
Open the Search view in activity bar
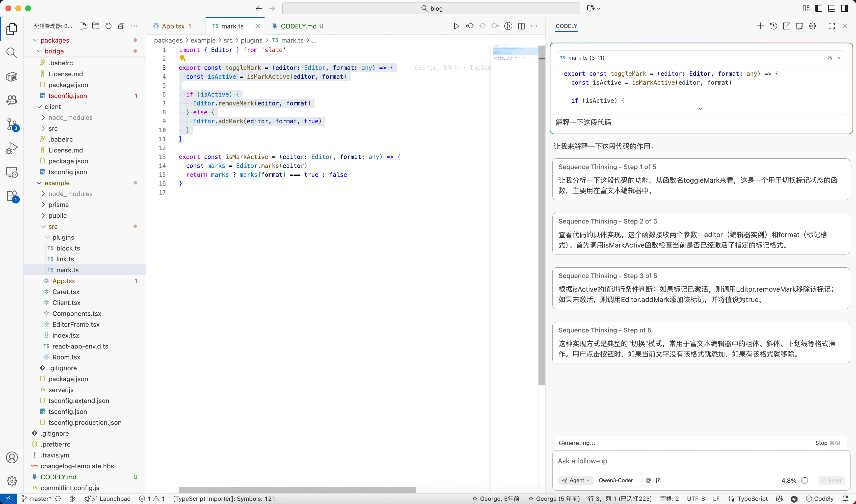[x=12, y=53]
